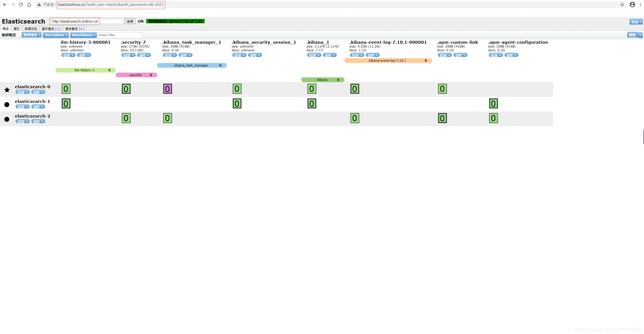Click the purple .kibana_task_manager_1 shard on elasticsearch-0
Screen dimensions: 644x334
pyautogui.click(x=168, y=89)
